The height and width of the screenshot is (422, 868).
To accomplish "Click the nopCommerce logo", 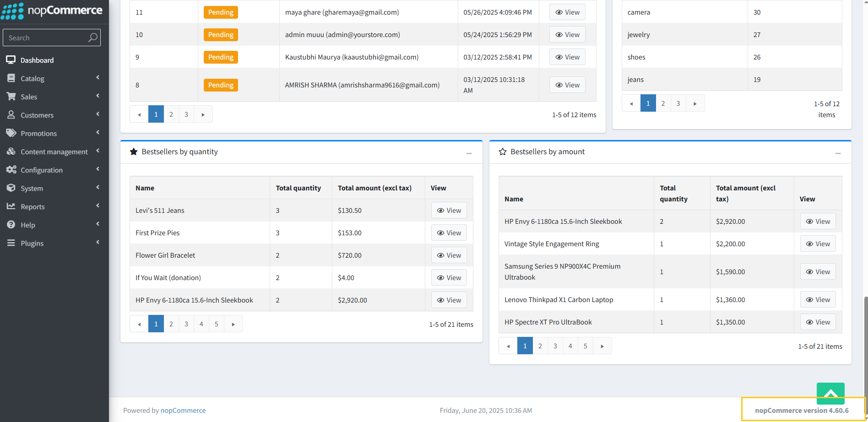I will 51,11.
